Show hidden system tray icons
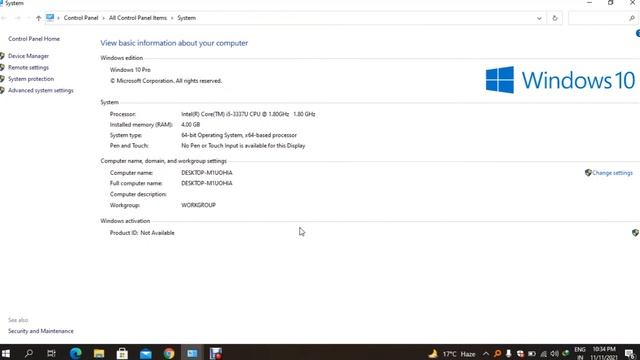The width and height of the screenshot is (640, 360). pos(486,354)
